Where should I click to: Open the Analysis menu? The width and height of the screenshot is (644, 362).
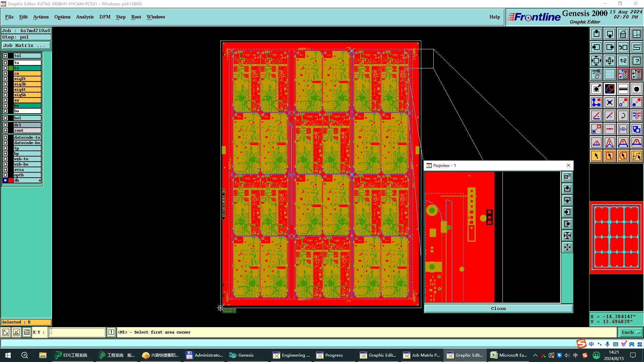(85, 17)
